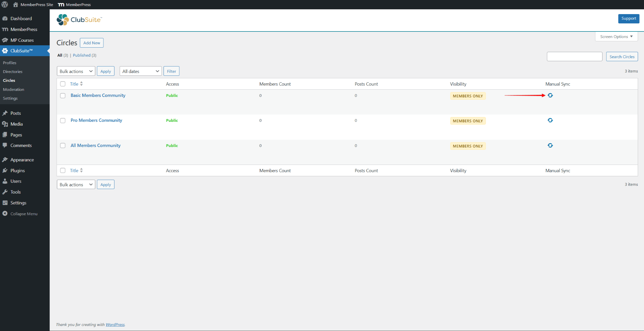The height and width of the screenshot is (331, 644).
Task: Click sync icon for Basic Members Community
Action: [x=550, y=95]
